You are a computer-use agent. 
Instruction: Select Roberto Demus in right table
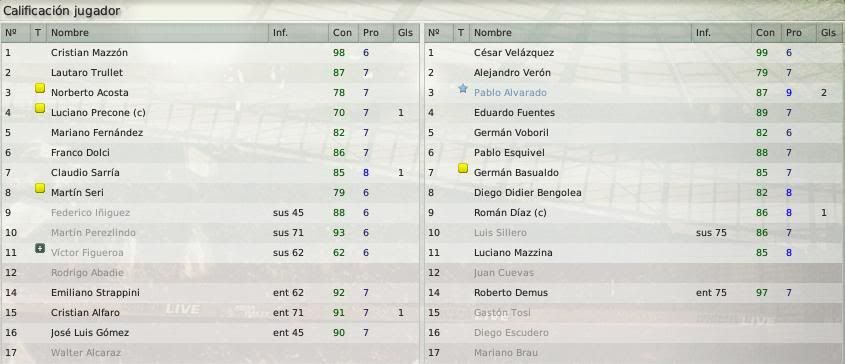tap(634, 292)
